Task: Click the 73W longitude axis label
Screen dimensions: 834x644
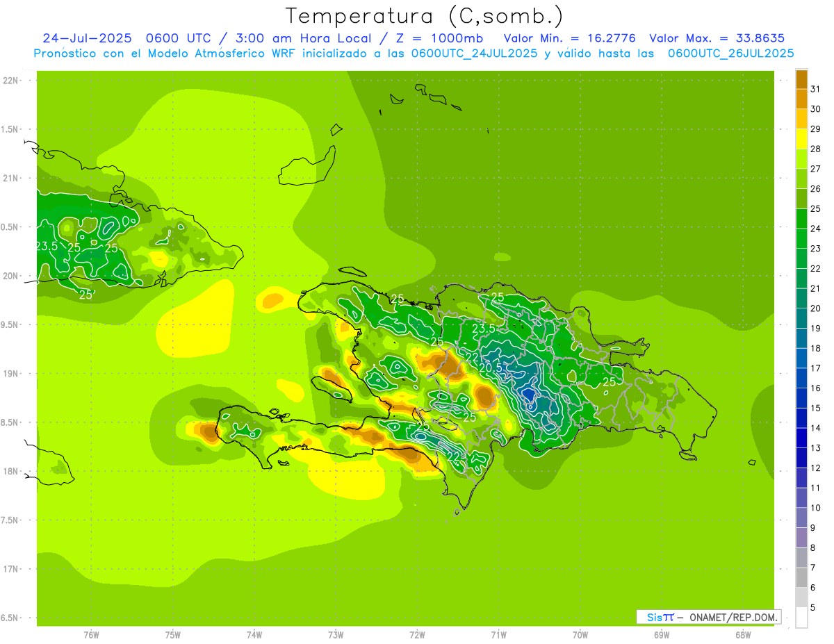Action: click(336, 635)
